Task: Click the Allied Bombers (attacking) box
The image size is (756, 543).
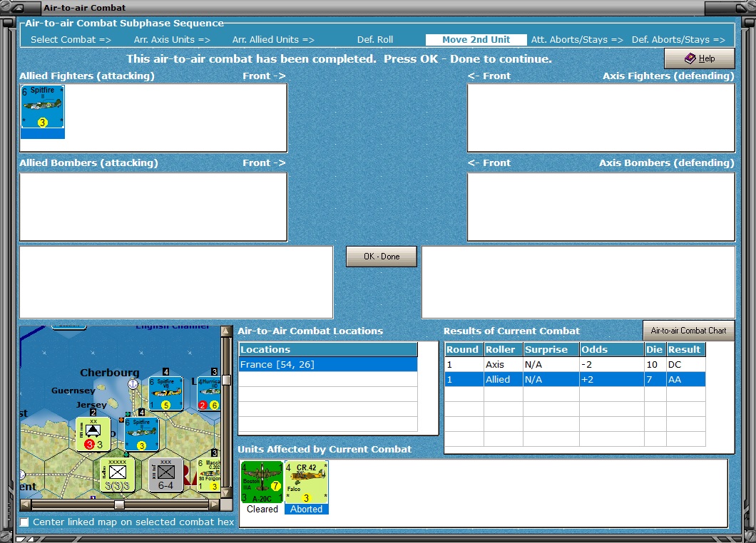Action: [x=153, y=207]
